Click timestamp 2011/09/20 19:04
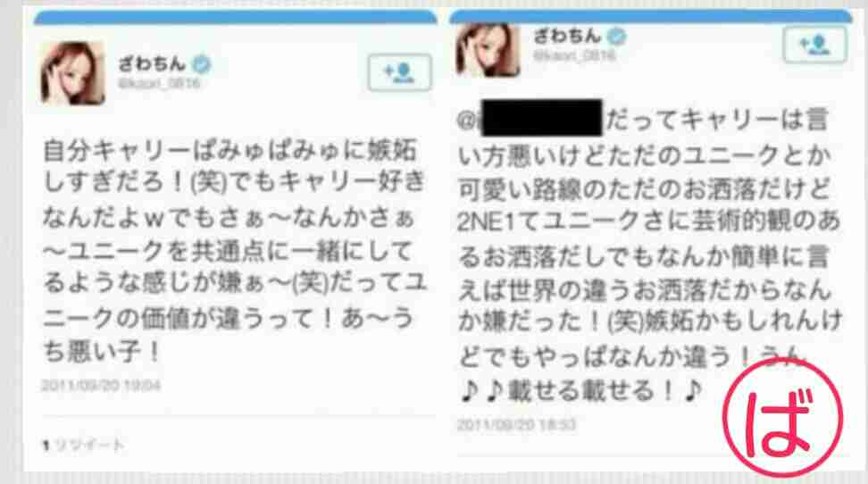Image resolution: width=868 pixels, height=484 pixels. [x=101, y=386]
